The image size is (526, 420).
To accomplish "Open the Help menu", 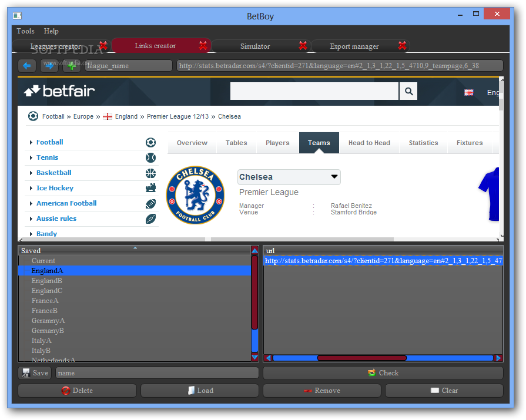I will 51,31.
